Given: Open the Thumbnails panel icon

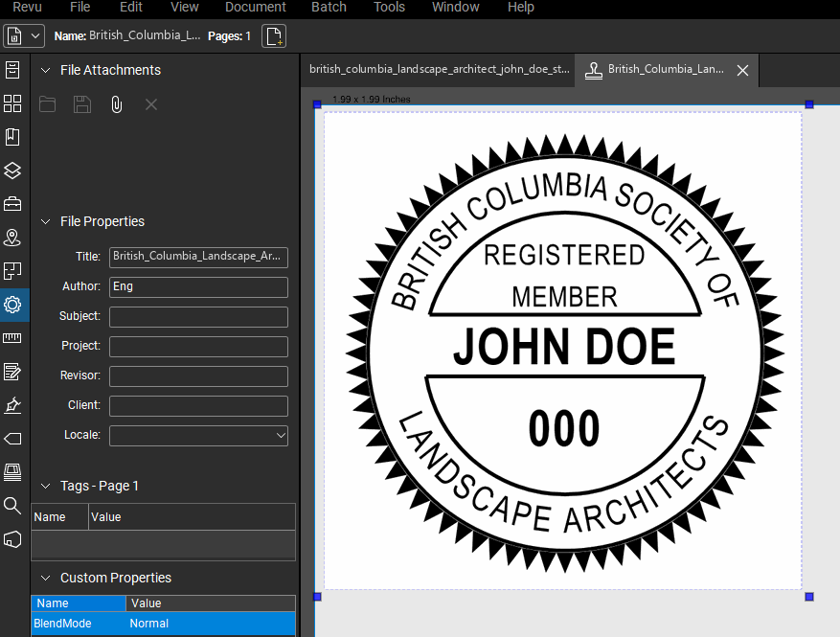Looking at the screenshot, I should (x=12, y=103).
